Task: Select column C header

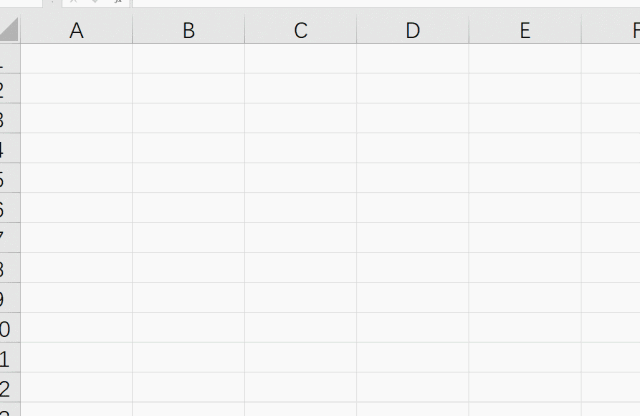Action: (x=301, y=29)
